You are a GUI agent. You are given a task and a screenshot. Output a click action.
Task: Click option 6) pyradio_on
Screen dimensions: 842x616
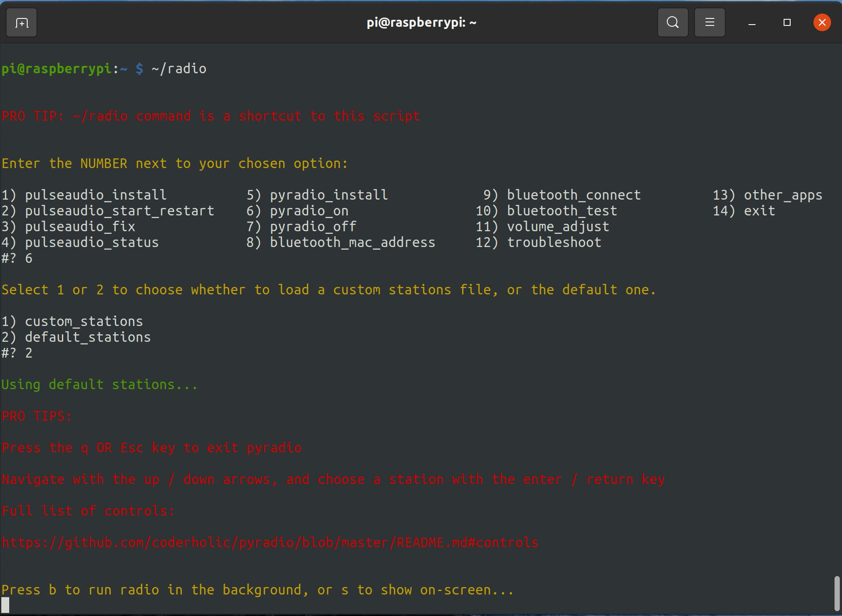coord(297,211)
